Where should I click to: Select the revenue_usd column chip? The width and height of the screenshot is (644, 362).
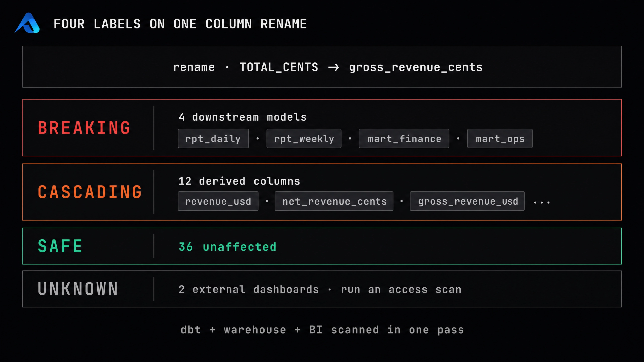tap(218, 201)
